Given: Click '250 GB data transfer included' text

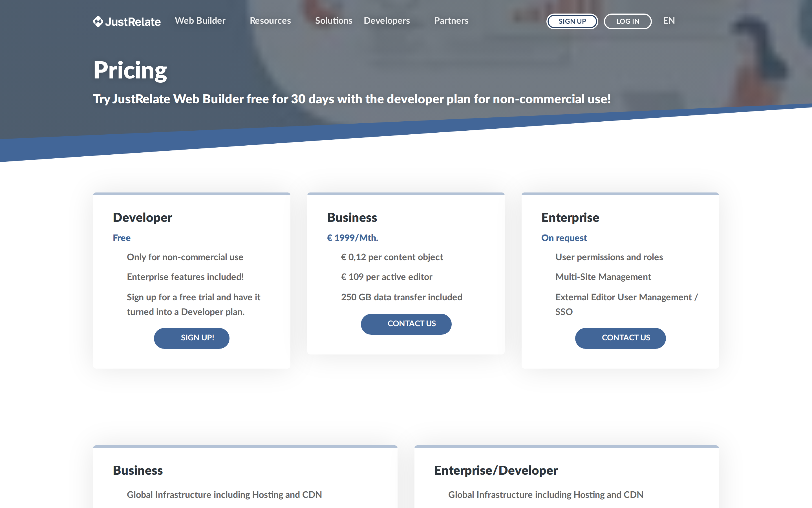Looking at the screenshot, I should pos(402,297).
